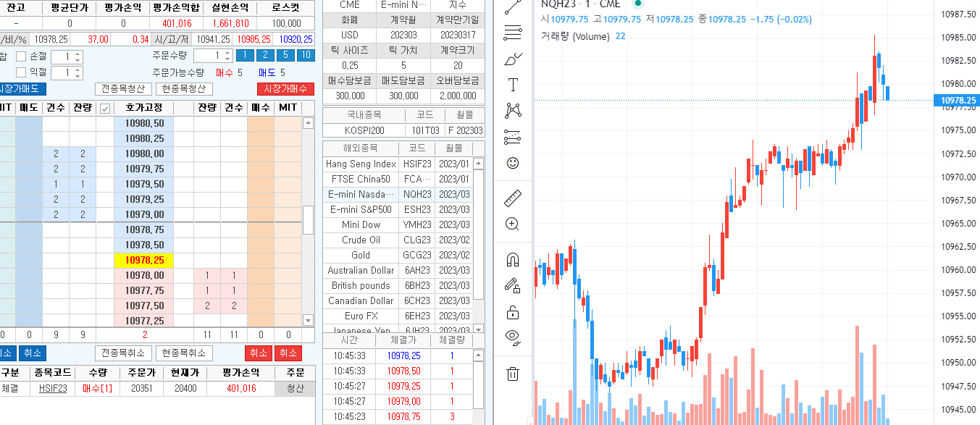980x425 pixels.
Task: Select the trend line drawing tool
Action: pyautogui.click(x=513, y=7)
